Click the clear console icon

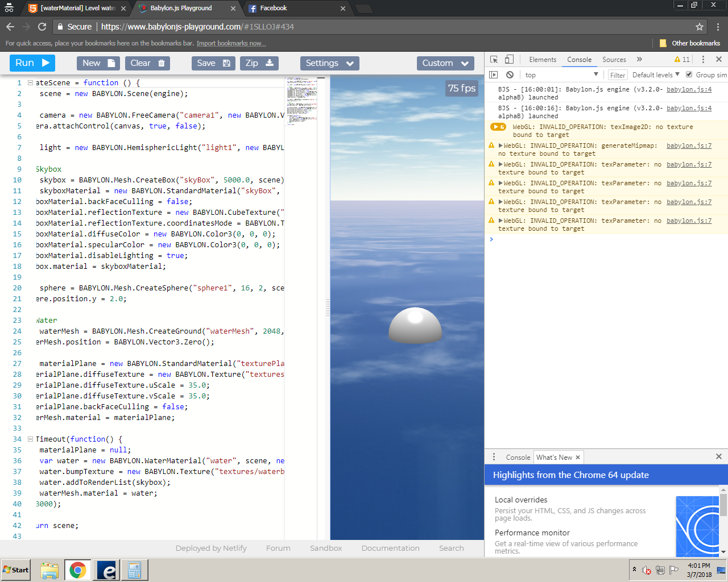click(510, 75)
